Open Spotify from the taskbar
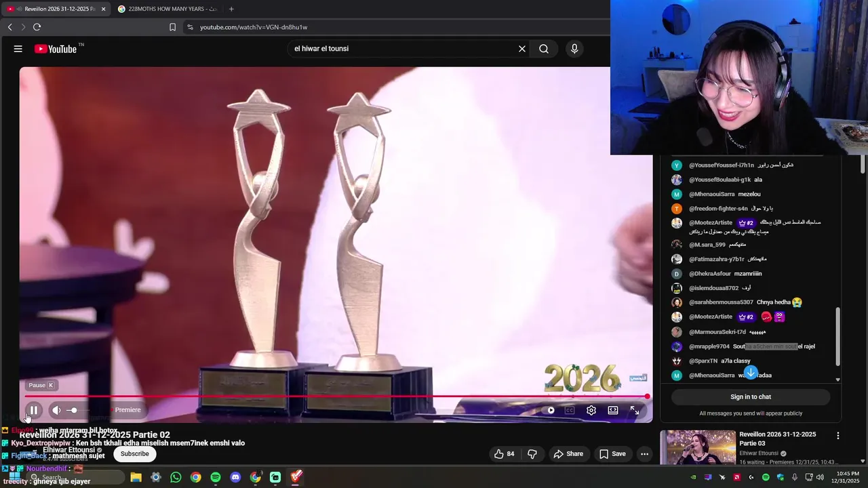Screen dimensions: 868x488 [216, 477]
